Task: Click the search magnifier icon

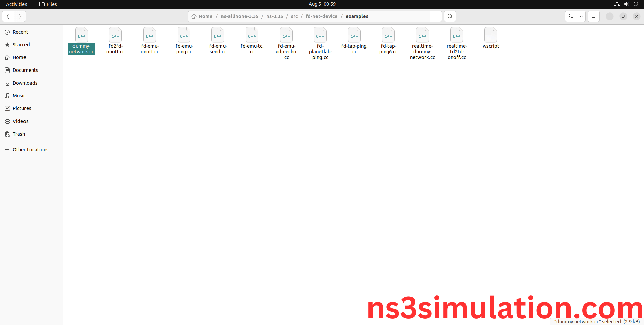Action: coord(450,16)
